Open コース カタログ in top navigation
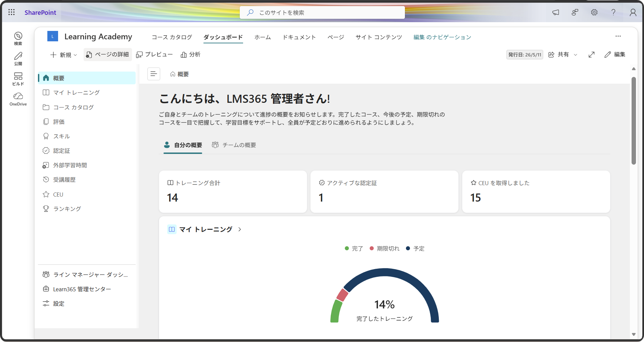The height and width of the screenshot is (342, 644). tap(172, 37)
